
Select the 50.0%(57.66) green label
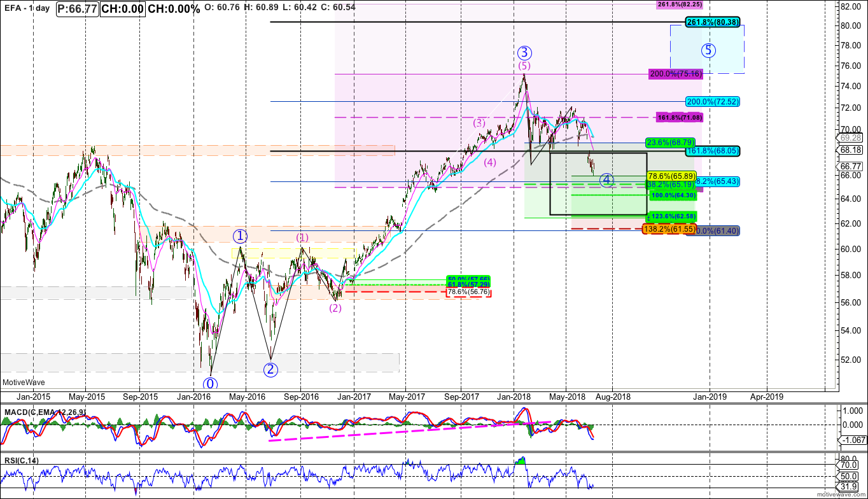470,279
